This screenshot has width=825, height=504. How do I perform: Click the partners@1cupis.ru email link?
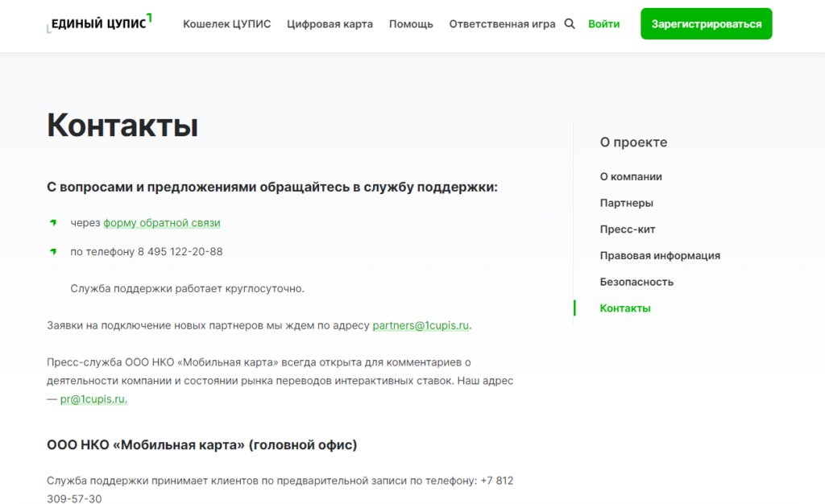point(421,325)
